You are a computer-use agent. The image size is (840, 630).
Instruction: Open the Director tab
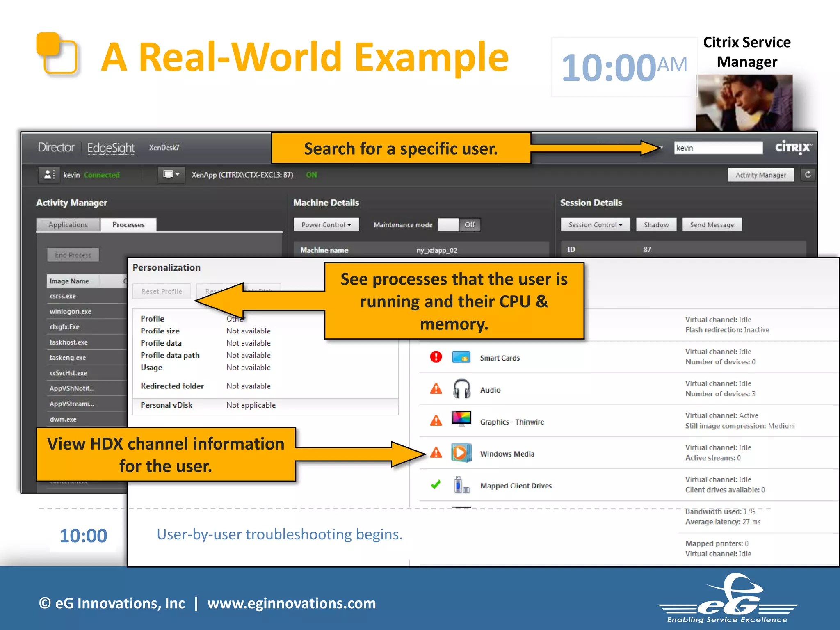coord(56,147)
